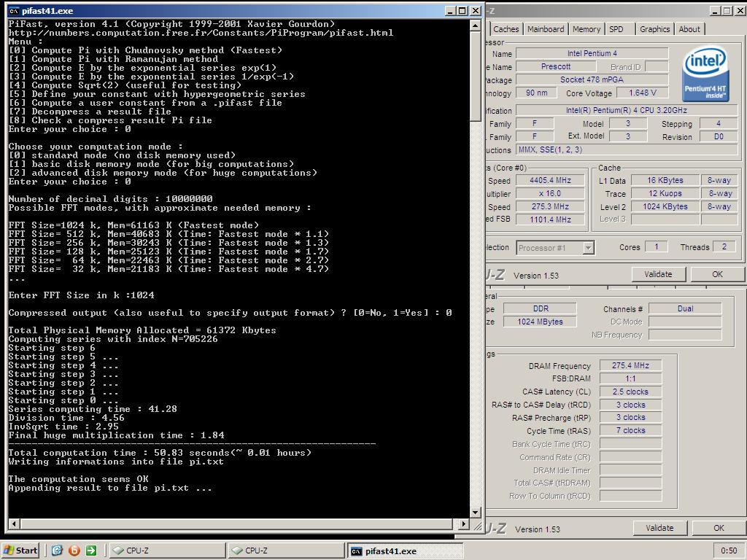Screen dimensions: 747x560
Task: Click the console vertical scrollbar thumb
Action: (x=475, y=76)
